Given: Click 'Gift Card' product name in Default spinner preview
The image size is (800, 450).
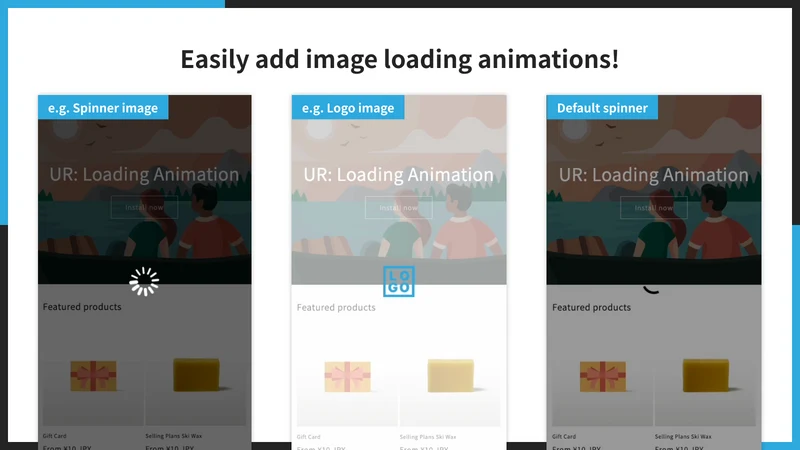Looking at the screenshot, I should point(564,436).
